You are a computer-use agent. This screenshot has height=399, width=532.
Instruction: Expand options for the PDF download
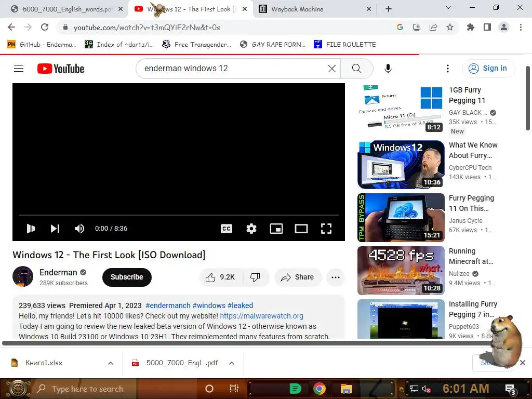232,363
